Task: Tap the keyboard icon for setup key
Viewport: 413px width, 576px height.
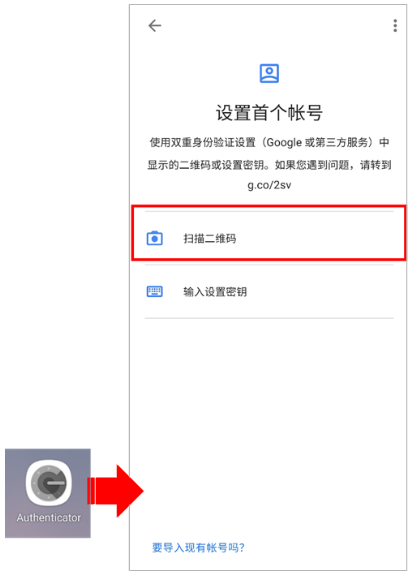Action: point(155,292)
